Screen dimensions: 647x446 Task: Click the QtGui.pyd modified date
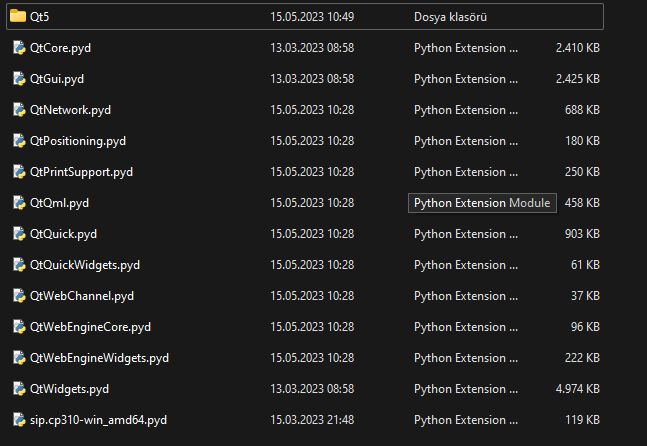[x=312, y=79]
